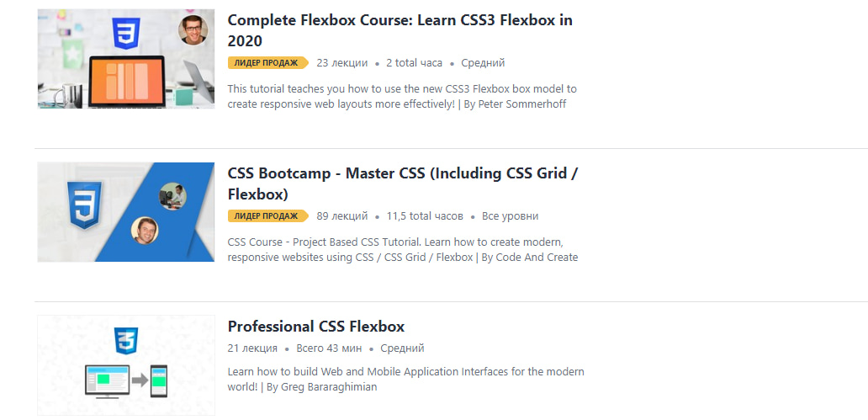
Task: Click bestseller badge on CSS Bootcamp course
Action: point(268,216)
